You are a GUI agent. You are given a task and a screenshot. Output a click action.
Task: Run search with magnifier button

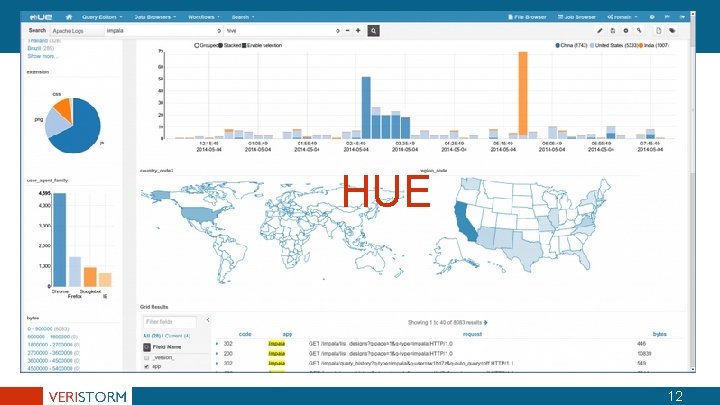click(x=373, y=31)
